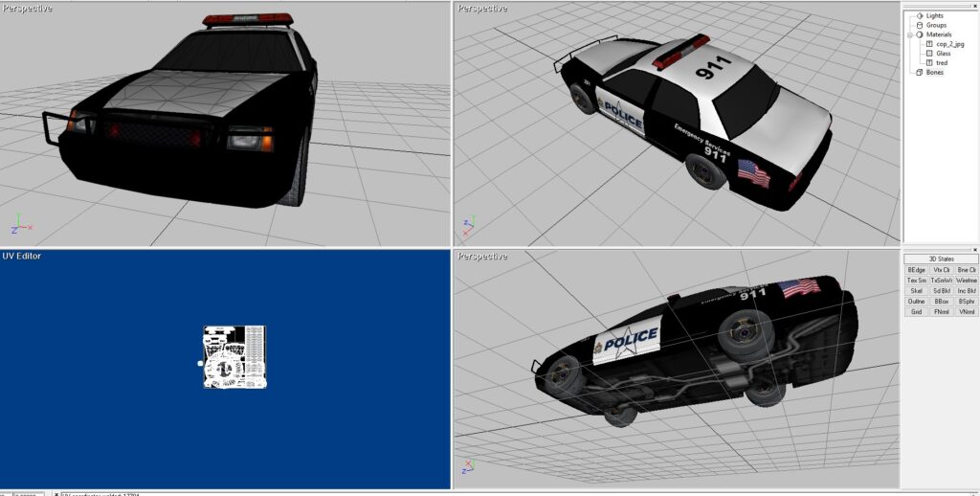Click the American flag decal in top-right view
The height and width of the screenshot is (496, 980).
point(754,173)
